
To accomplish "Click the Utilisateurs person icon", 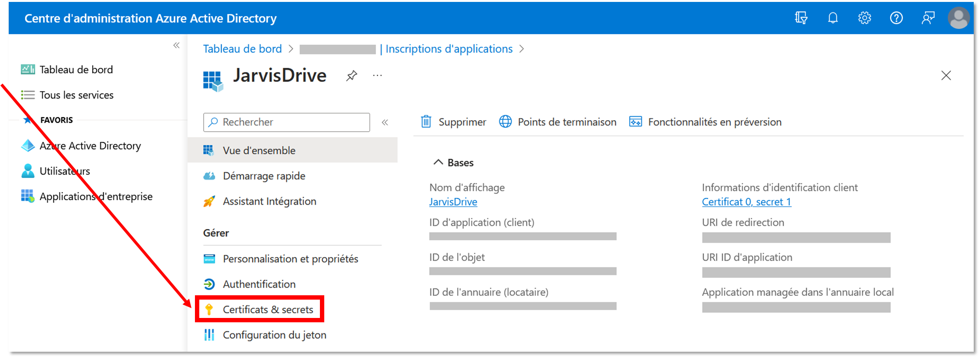I will pos(28,171).
